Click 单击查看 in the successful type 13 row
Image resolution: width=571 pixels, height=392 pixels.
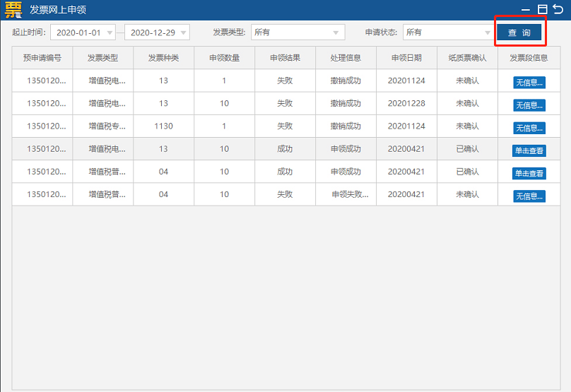[529, 150]
